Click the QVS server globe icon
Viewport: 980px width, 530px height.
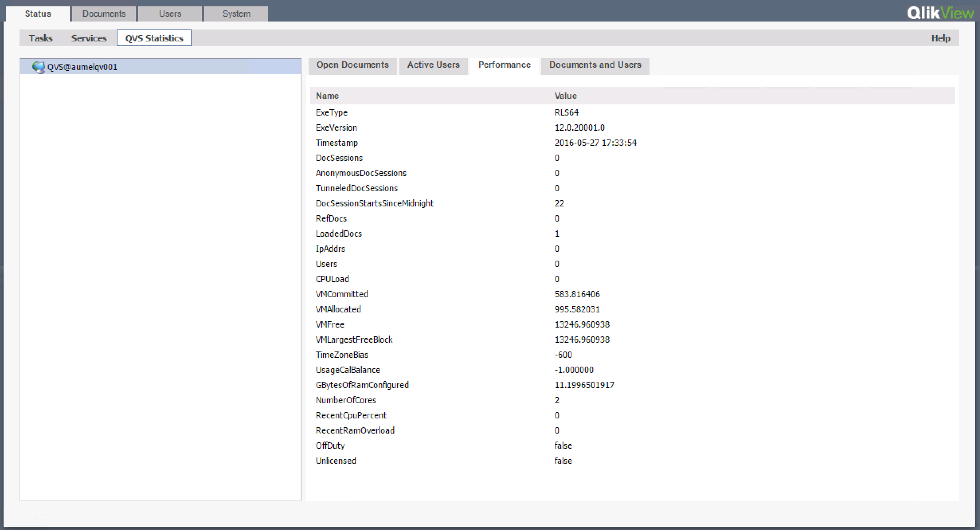pyautogui.click(x=38, y=67)
